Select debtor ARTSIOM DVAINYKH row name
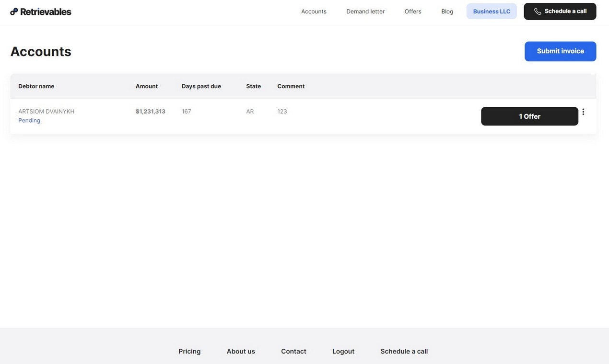 pyautogui.click(x=47, y=111)
